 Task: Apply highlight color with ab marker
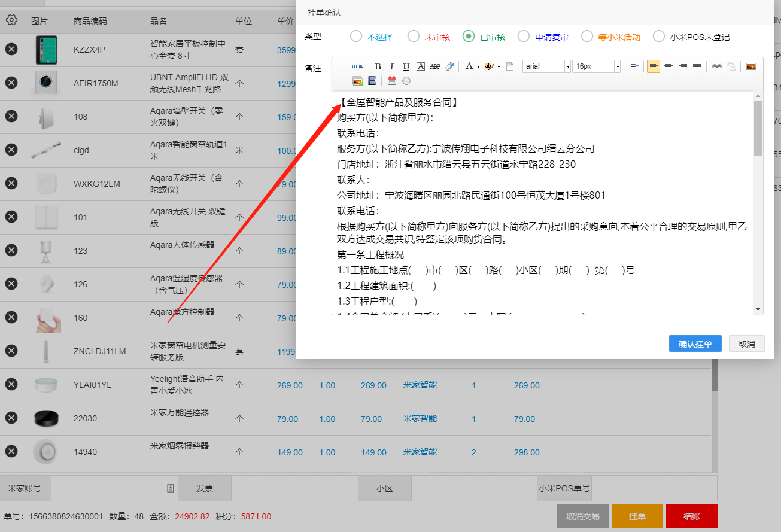coord(489,66)
